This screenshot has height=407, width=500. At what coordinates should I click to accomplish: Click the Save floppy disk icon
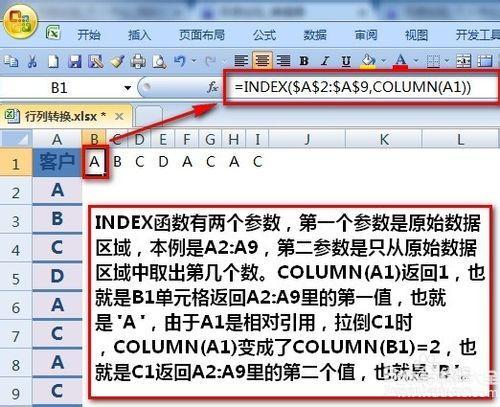click(74, 62)
